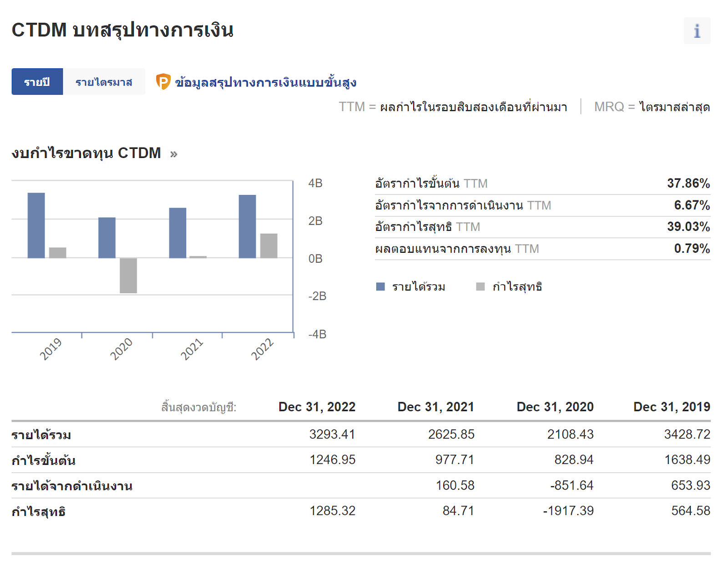
Task: Click the 2021 blue revenue bar
Action: click(177, 233)
